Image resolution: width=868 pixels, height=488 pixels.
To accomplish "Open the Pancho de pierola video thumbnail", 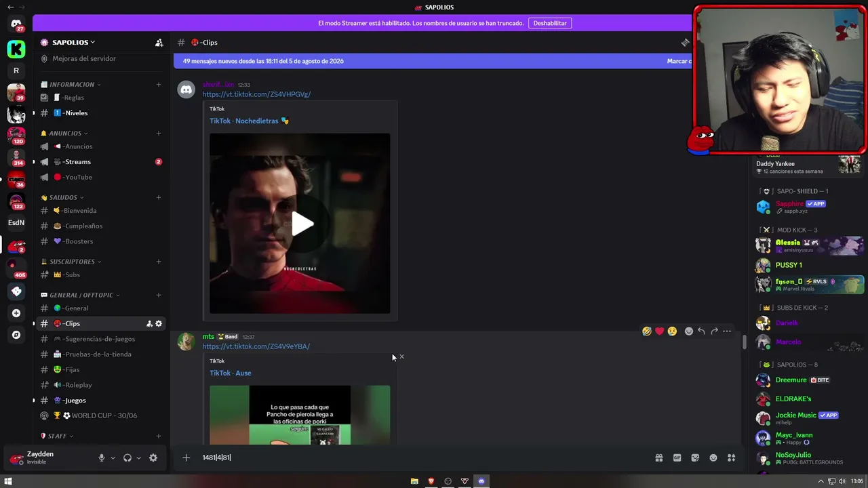I will [x=300, y=415].
